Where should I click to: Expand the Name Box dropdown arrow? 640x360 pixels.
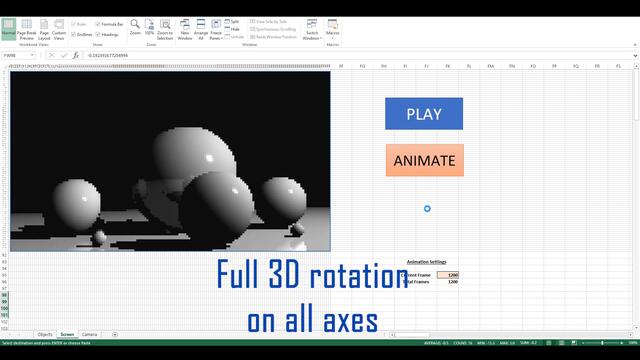point(32,55)
